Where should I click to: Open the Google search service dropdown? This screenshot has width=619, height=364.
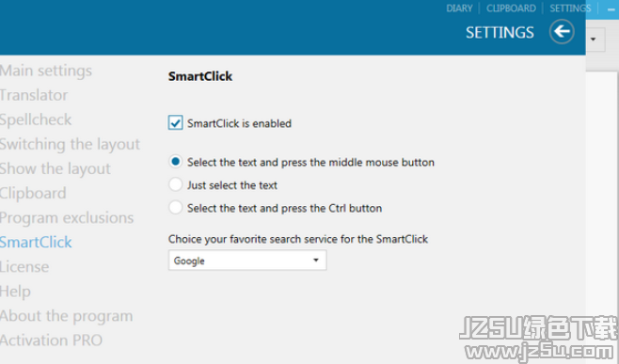(x=247, y=261)
